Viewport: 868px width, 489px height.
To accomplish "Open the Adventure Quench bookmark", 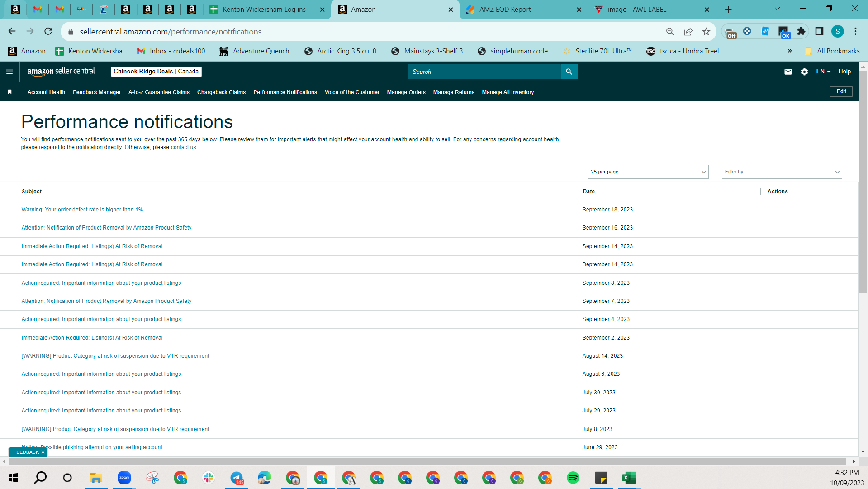I will click(x=257, y=51).
